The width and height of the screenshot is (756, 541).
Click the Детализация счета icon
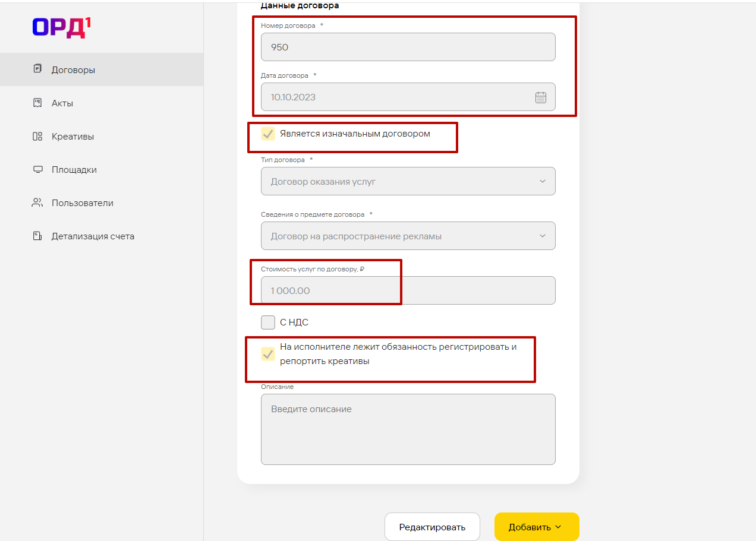[x=37, y=236]
